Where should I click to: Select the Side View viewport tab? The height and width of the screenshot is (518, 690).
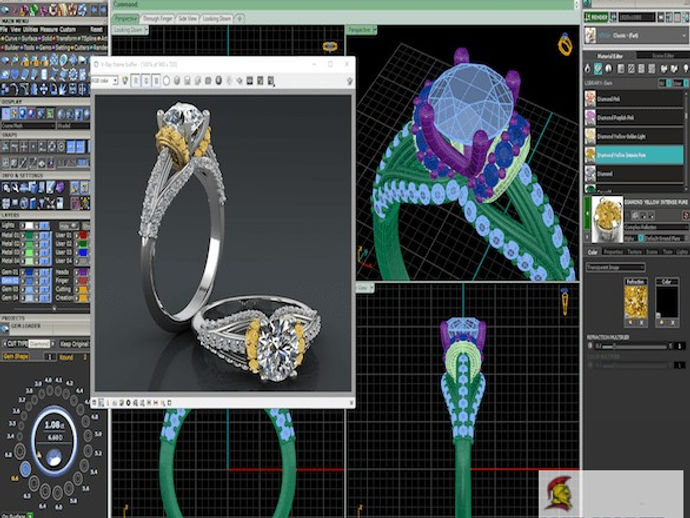pos(188,19)
